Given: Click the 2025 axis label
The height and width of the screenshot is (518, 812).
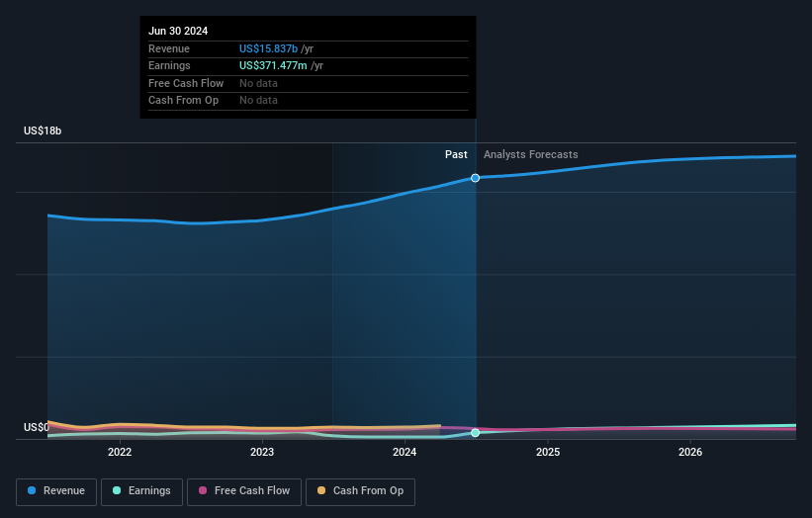Looking at the screenshot, I should click(x=548, y=452).
